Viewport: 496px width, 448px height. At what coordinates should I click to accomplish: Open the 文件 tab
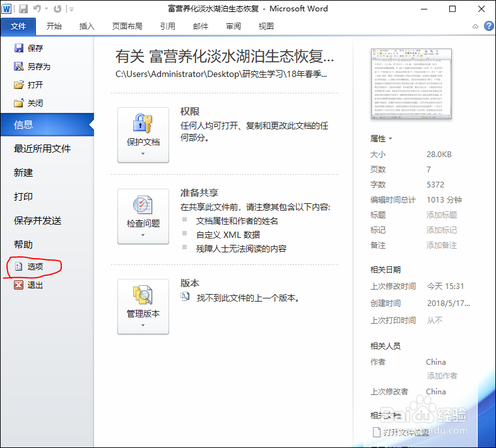click(x=18, y=27)
